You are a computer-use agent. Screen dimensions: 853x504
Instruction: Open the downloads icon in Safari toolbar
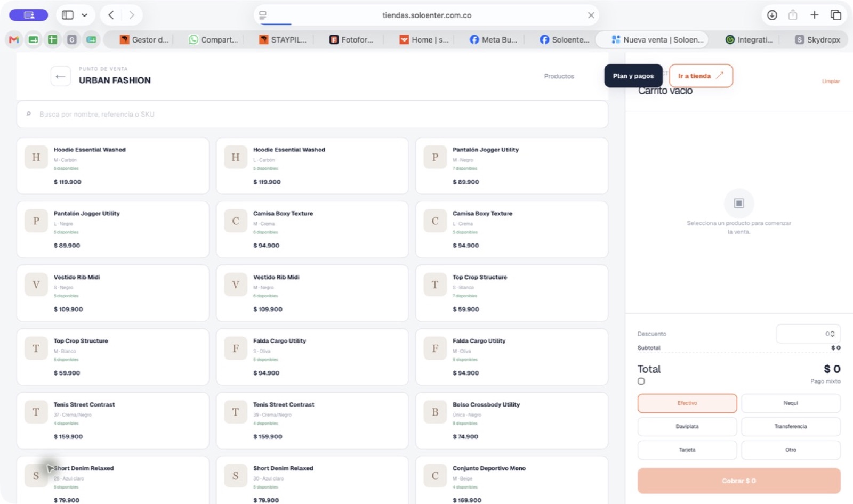[771, 15]
